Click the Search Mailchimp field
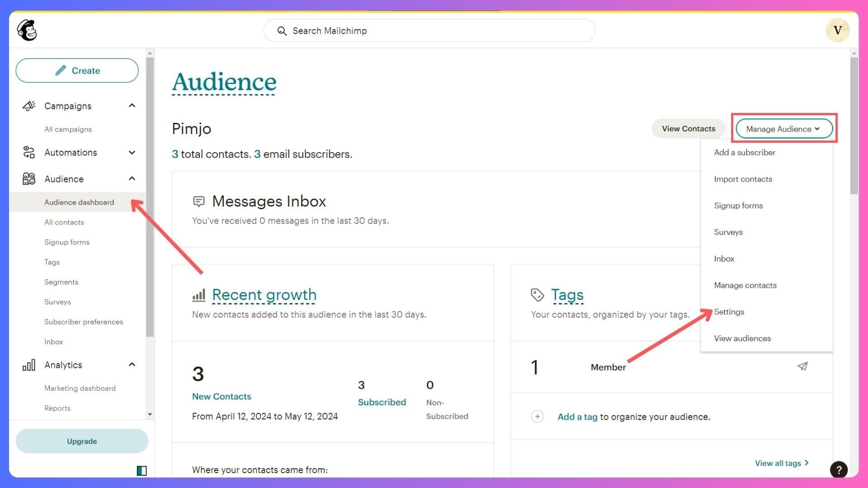Image resolution: width=868 pixels, height=488 pixels. tap(429, 31)
